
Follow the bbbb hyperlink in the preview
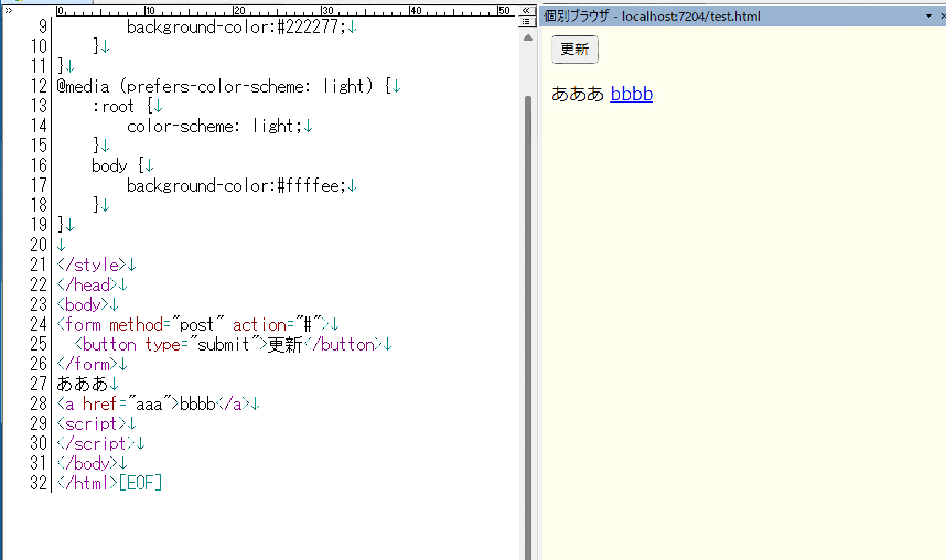631,94
